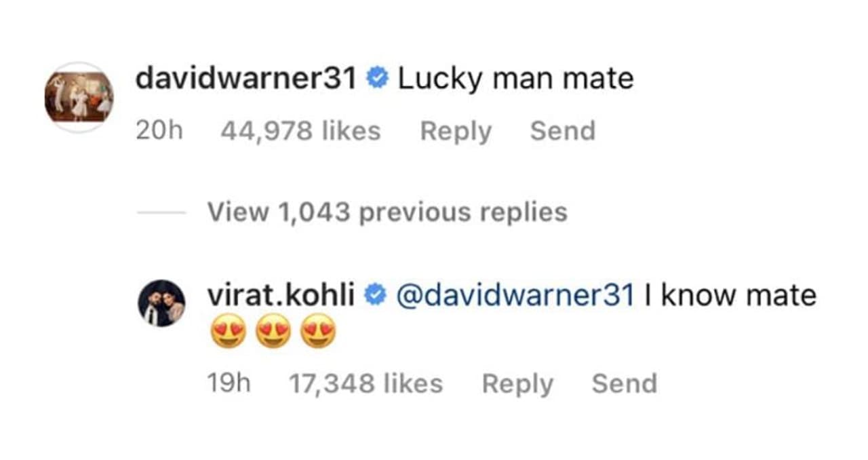Open the @davidwarner31 mention link
Screen dimensions: 868x460
[515, 295]
